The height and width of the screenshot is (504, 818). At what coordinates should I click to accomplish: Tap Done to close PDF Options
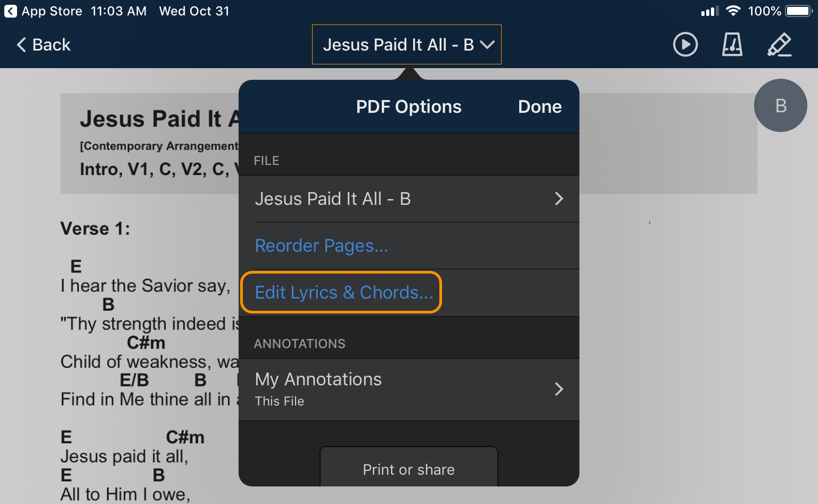[x=539, y=107]
